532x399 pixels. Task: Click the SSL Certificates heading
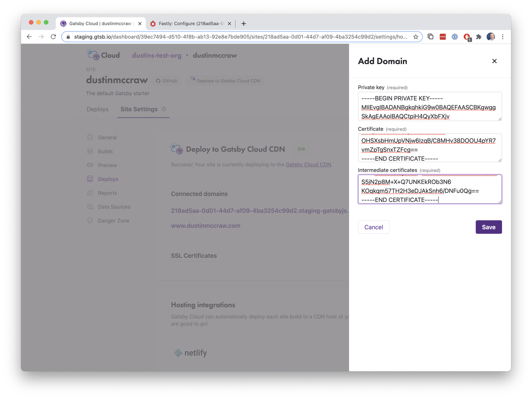coord(194,256)
